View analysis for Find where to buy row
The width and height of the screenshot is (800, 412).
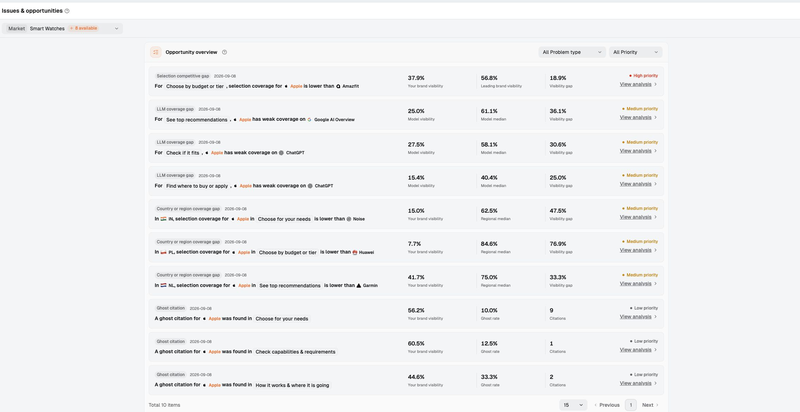click(638, 184)
